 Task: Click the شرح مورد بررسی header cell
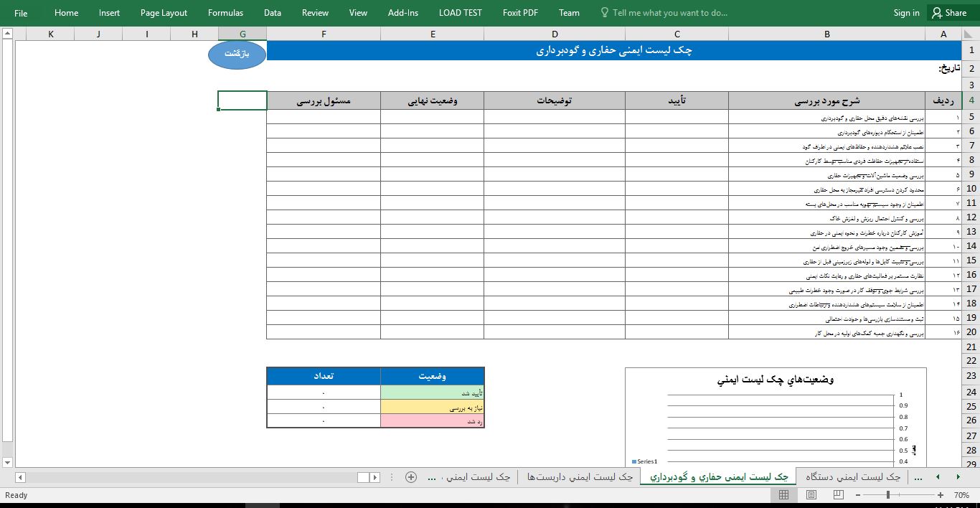point(826,101)
